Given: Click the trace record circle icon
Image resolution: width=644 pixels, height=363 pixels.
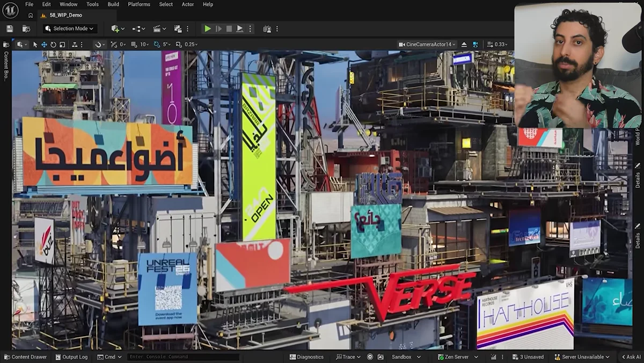Looking at the screenshot, I should click(x=370, y=357).
